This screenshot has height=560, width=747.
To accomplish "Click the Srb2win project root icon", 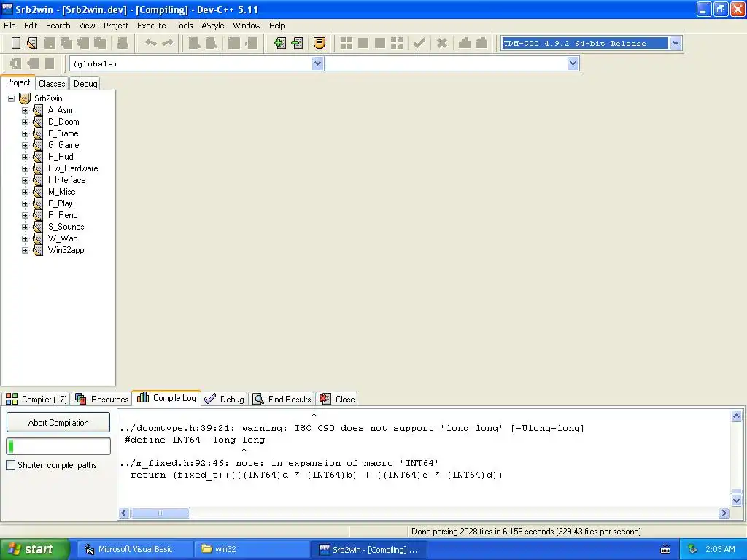I will 25,98.
